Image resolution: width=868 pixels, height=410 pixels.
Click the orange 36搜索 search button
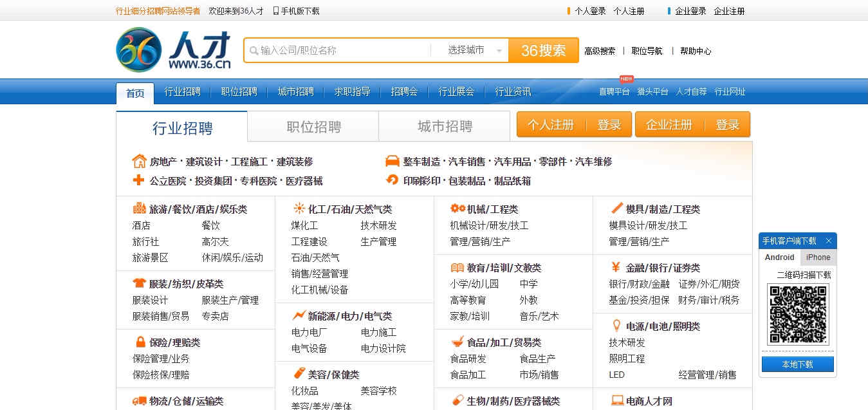(x=544, y=50)
